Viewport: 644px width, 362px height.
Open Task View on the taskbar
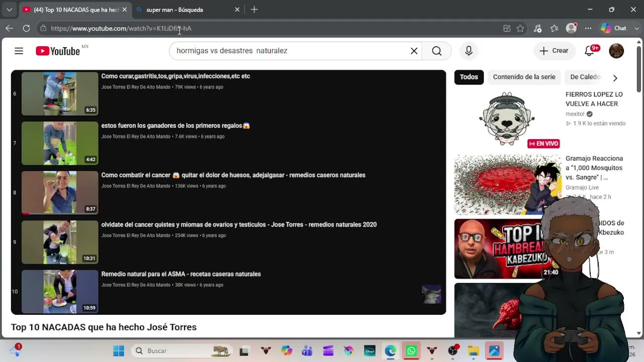coord(244,351)
